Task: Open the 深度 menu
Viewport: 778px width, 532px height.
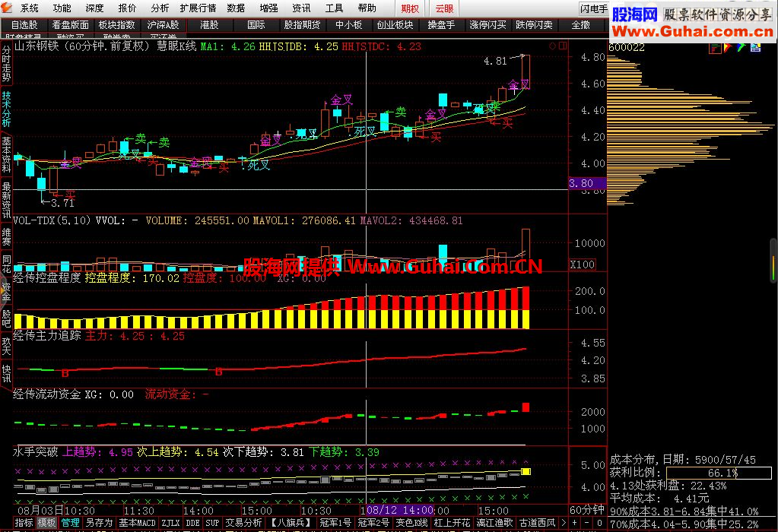Action: coord(95,8)
